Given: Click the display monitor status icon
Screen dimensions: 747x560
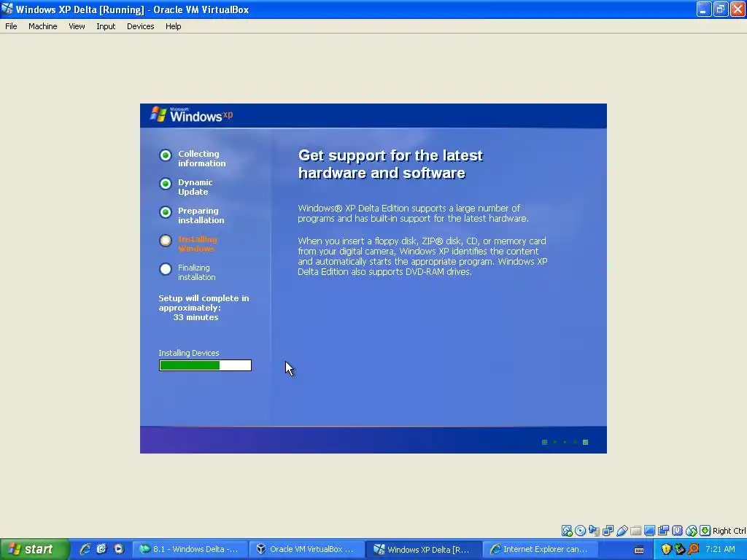Looking at the screenshot, I should click(x=649, y=531).
